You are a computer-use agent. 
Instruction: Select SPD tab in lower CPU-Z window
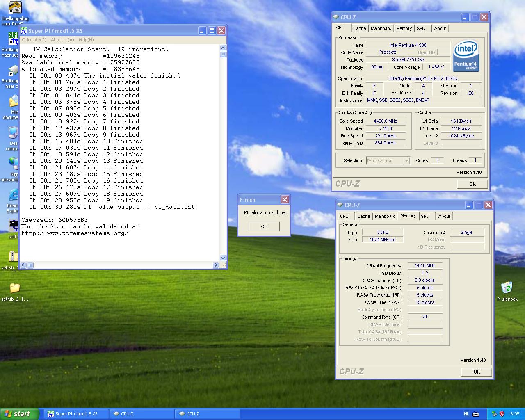[425, 216]
